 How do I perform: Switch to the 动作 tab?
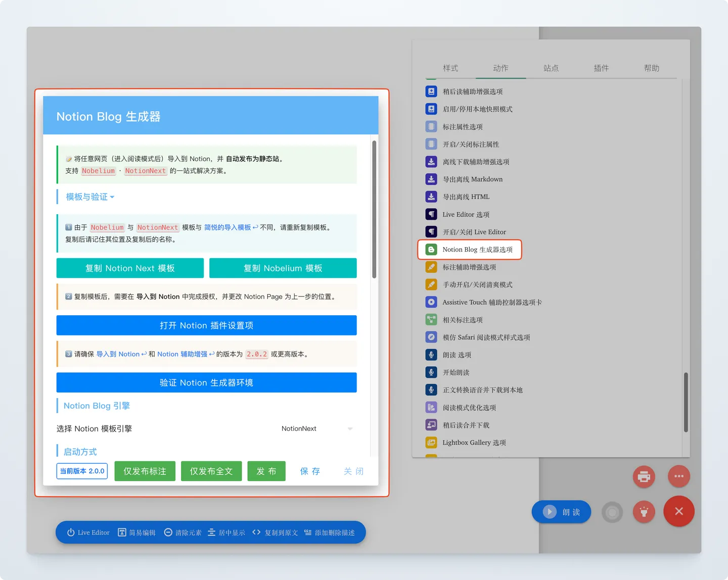500,68
